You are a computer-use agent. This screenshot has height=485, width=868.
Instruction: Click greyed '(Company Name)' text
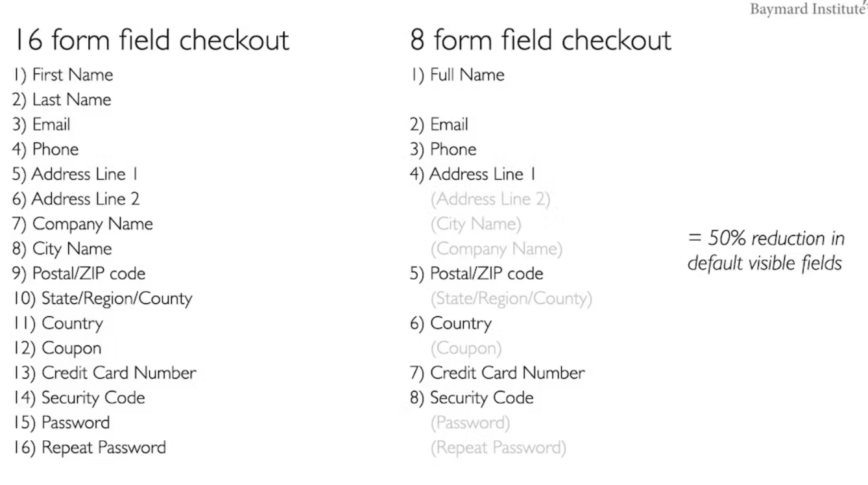coord(496,249)
